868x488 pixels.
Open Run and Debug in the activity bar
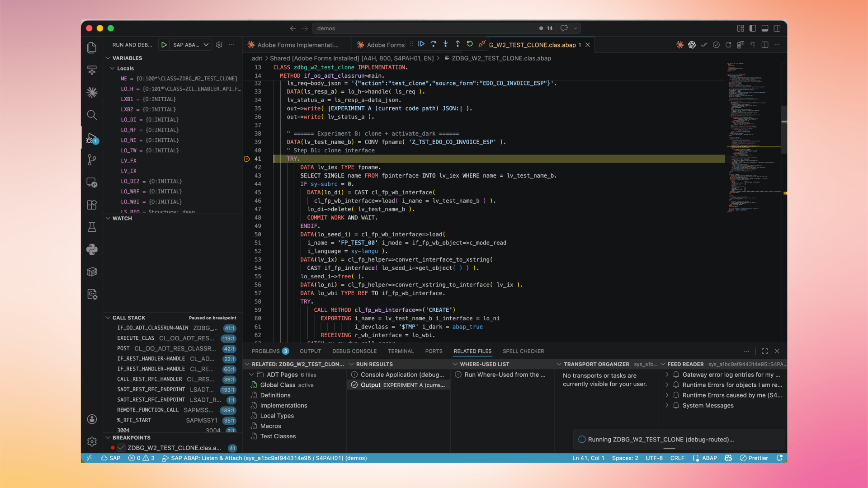(92, 139)
